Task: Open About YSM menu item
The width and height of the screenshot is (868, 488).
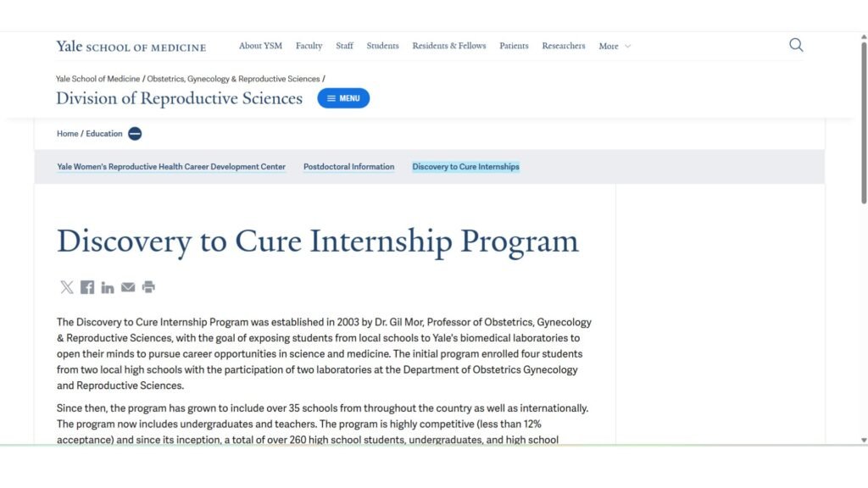Action: tap(260, 46)
